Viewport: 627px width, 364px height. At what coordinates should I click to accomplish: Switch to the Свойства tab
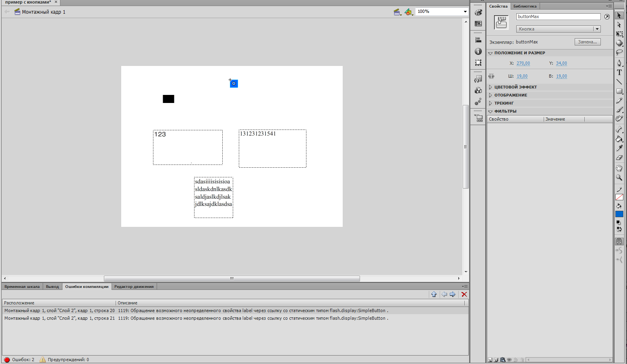(499, 6)
